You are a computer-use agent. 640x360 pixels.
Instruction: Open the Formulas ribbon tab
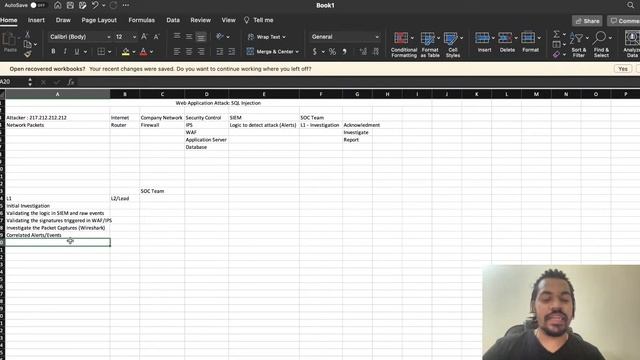(x=142, y=20)
